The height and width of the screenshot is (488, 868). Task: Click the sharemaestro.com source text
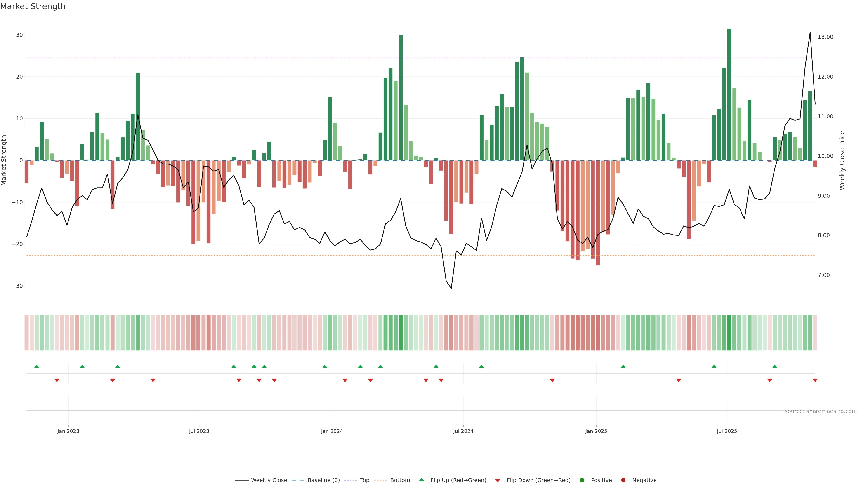point(821,411)
